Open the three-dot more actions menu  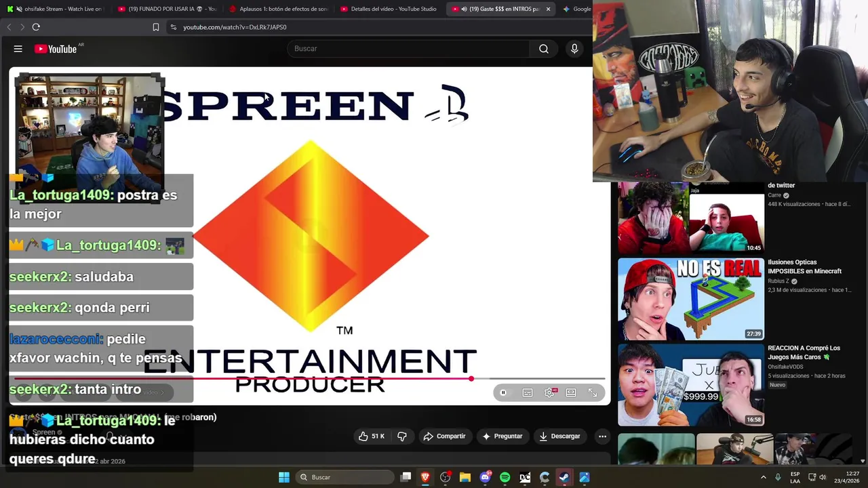[602, 436]
